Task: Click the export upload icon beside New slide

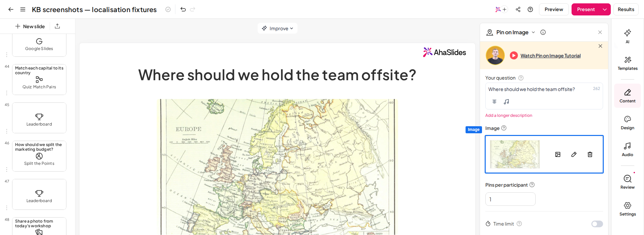Action: tap(57, 26)
